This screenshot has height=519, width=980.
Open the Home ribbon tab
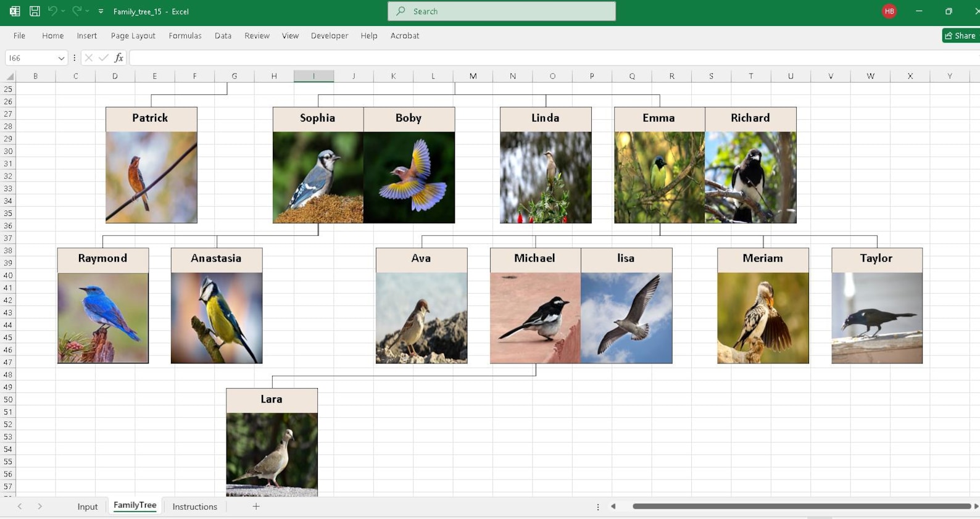pyautogui.click(x=52, y=36)
